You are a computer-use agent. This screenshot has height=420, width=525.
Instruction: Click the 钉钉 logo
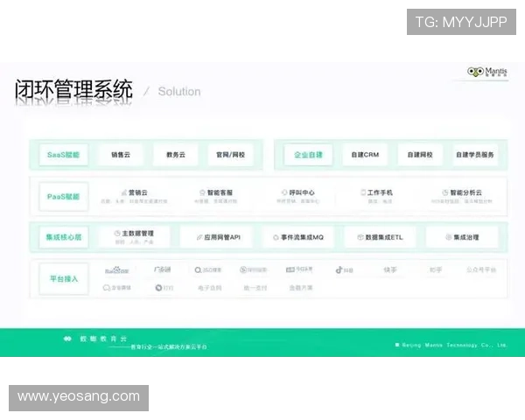[x=164, y=288]
